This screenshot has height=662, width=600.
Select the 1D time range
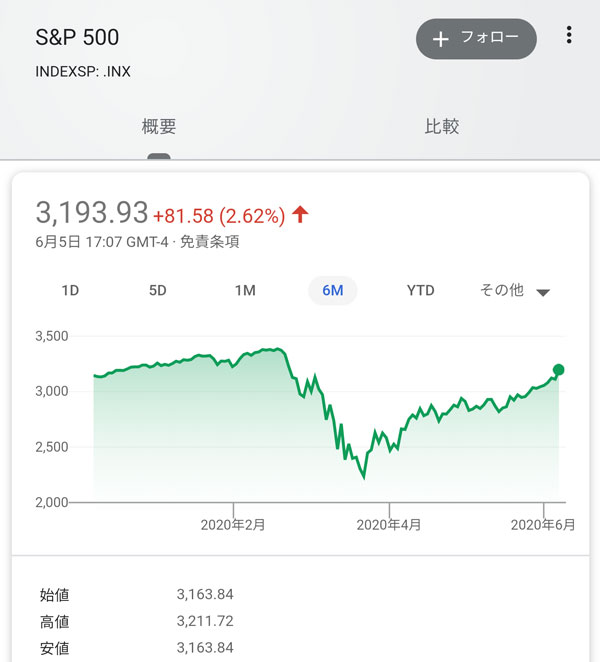point(70,291)
